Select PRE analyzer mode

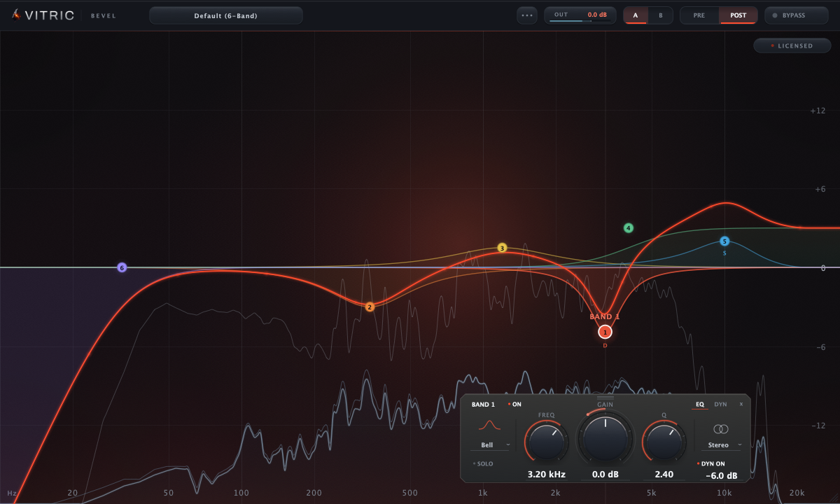coord(699,15)
